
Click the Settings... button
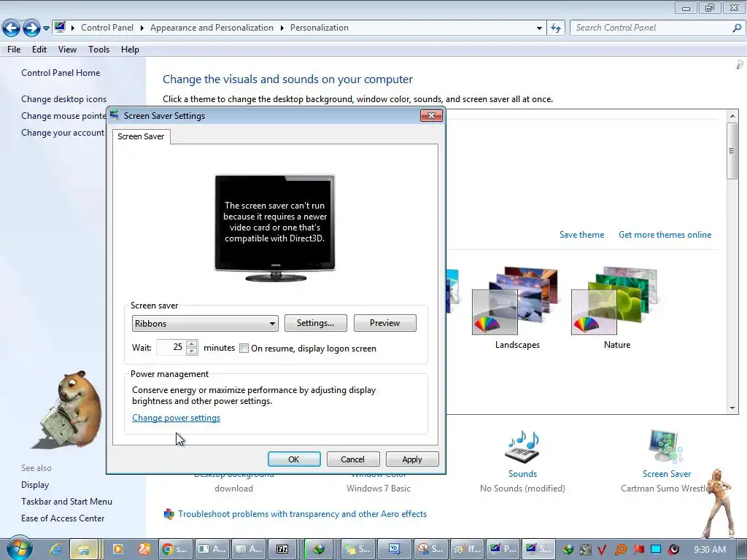coord(315,323)
